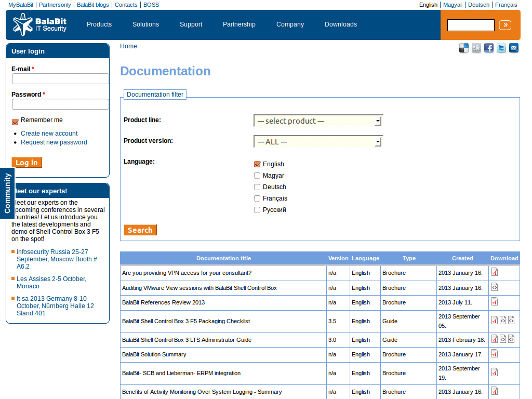
Task: Open Infosecurity Russia event link
Action: point(57,259)
